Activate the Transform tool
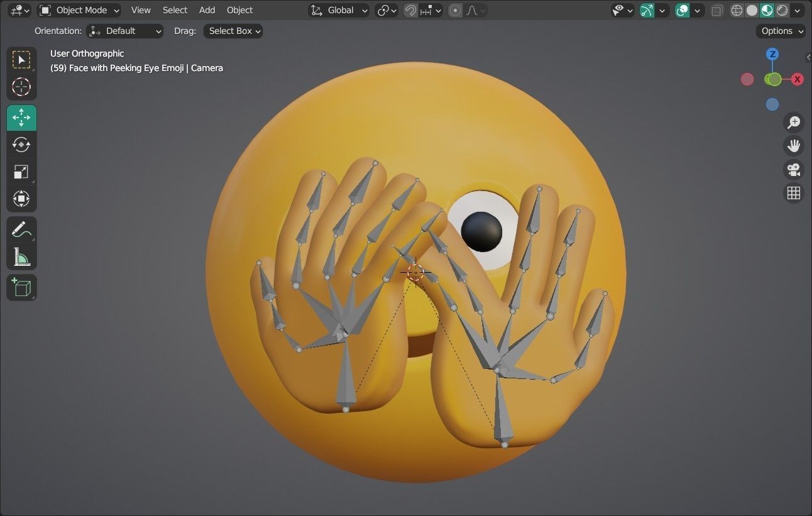812x516 pixels. coord(21,199)
